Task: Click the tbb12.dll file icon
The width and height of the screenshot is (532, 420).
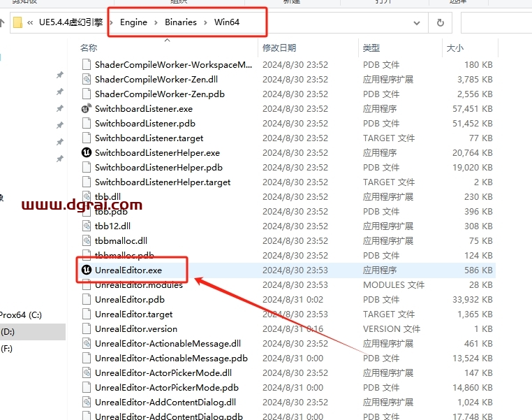Action: point(86,226)
